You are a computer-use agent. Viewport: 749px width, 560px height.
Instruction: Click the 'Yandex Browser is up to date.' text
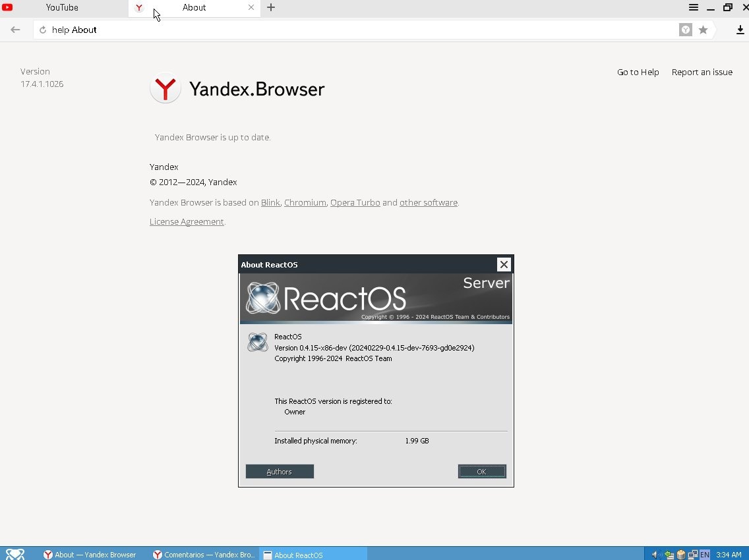(x=212, y=138)
